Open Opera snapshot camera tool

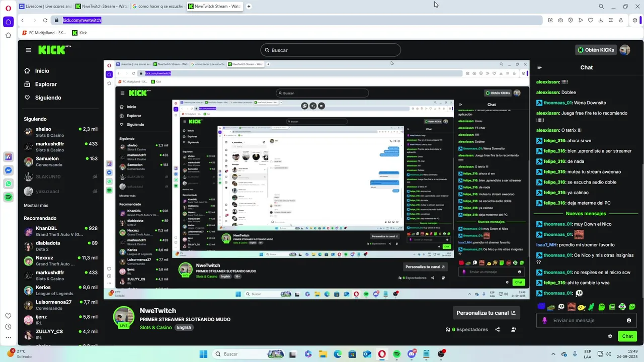(560, 20)
